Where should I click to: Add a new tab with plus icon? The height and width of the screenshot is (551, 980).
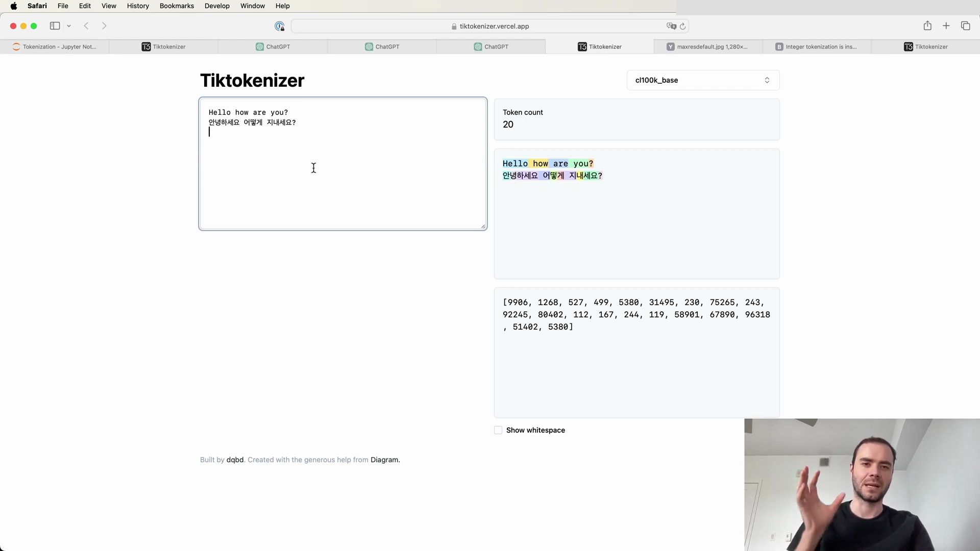[946, 26]
